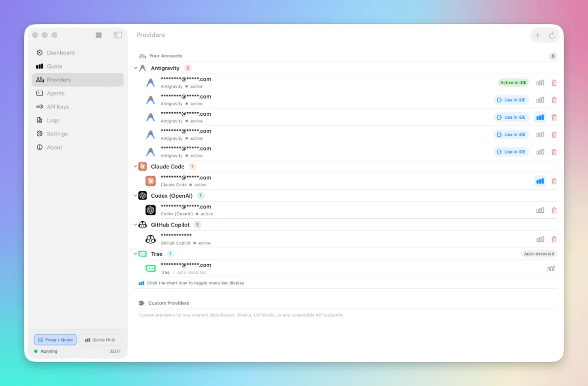The height and width of the screenshot is (386, 588).
Task: Click the Antigravity group count badge 5
Action: click(188, 68)
